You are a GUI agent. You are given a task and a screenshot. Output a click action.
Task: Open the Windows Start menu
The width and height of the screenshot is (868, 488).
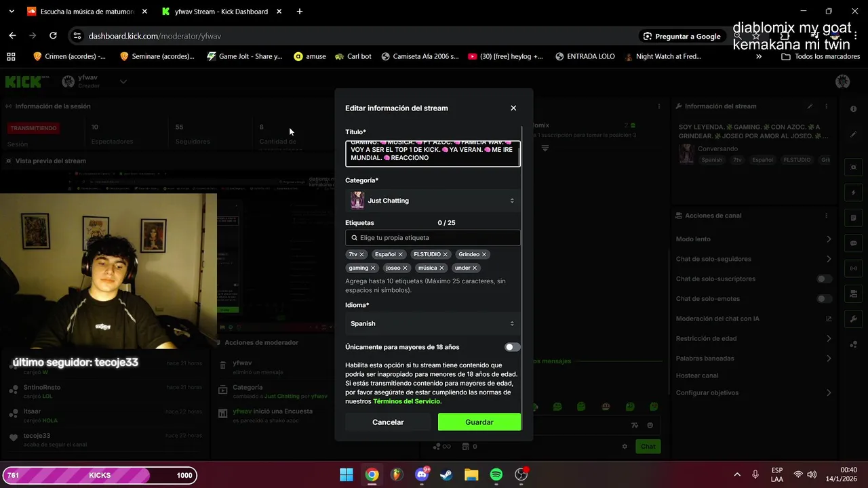point(346,474)
